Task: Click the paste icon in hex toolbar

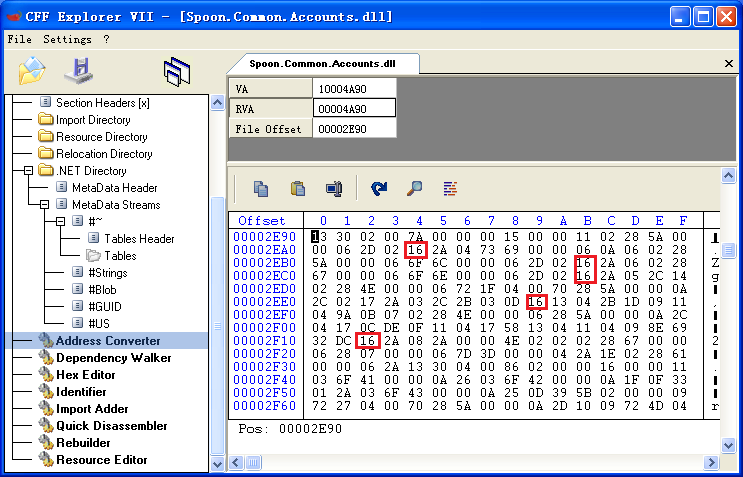Action: 297,187
